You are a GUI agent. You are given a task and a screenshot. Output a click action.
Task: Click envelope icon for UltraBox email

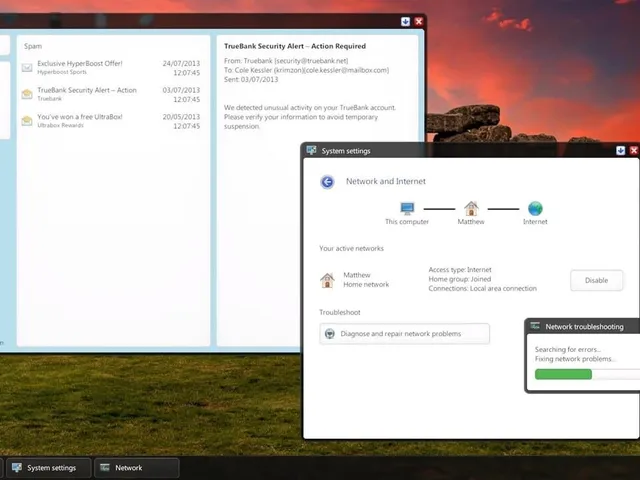pos(27,120)
